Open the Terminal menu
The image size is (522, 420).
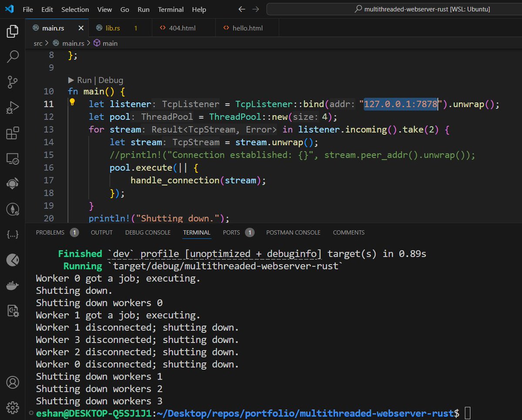click(171, 9)
